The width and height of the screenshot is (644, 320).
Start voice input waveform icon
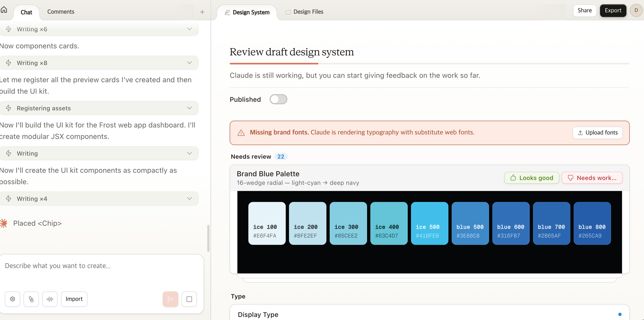[x=50, y=299]
